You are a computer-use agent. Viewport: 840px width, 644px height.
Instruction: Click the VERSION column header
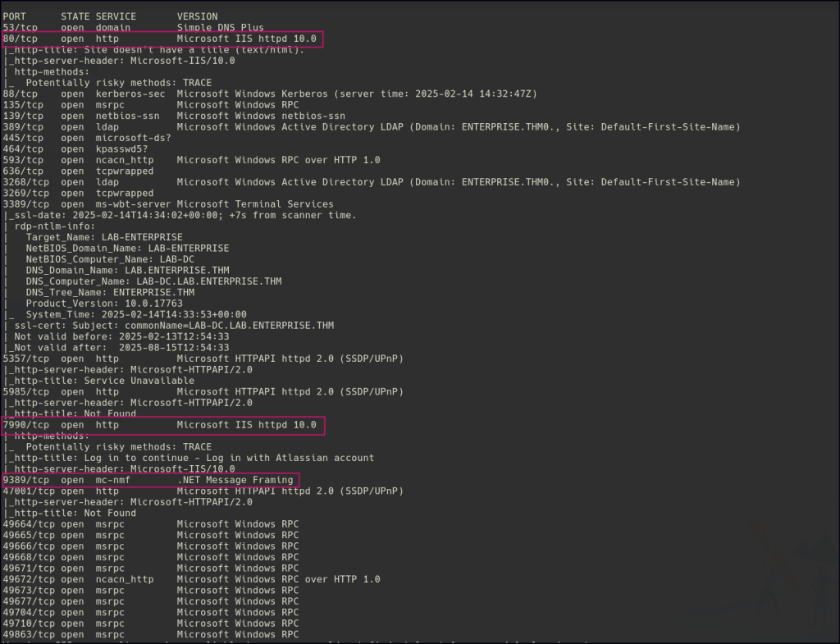click(x=197, y=16)
